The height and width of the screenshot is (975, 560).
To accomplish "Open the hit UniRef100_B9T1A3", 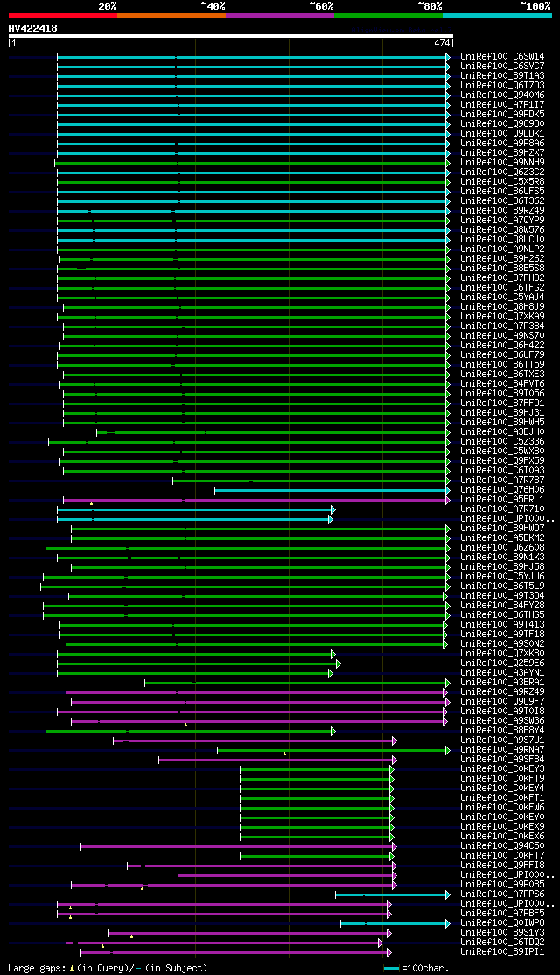I will (x=503, y=76).
